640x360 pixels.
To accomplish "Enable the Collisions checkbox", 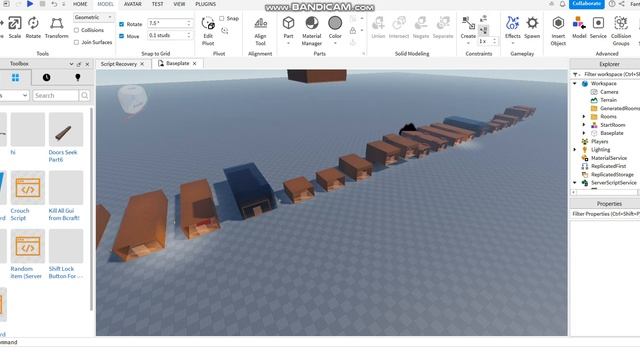I will pos(76,30).
